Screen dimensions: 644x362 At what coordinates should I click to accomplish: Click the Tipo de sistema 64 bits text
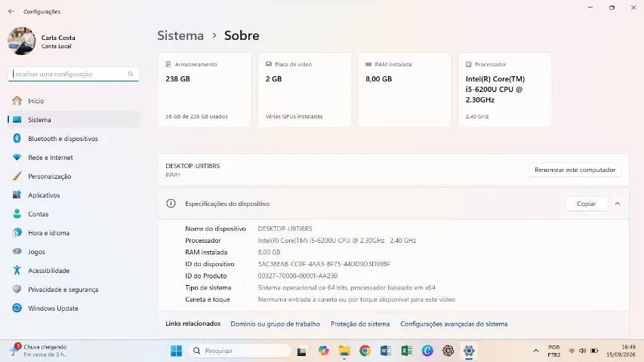coord(347,287)
